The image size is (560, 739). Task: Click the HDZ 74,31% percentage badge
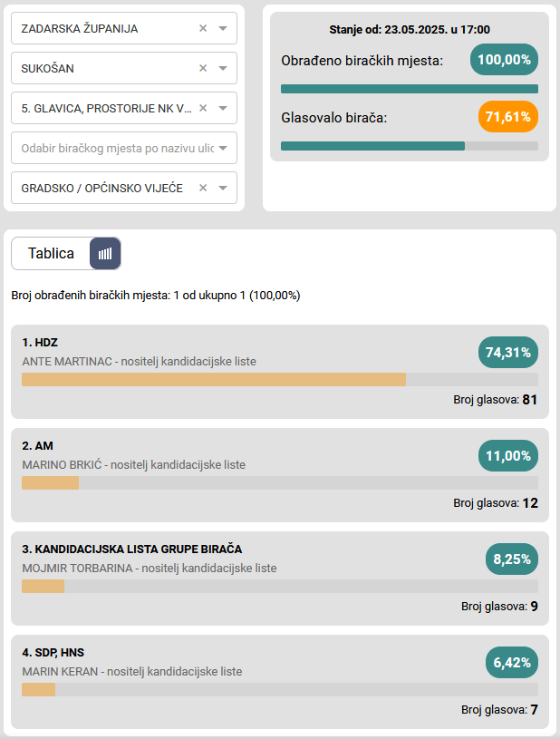507,353
